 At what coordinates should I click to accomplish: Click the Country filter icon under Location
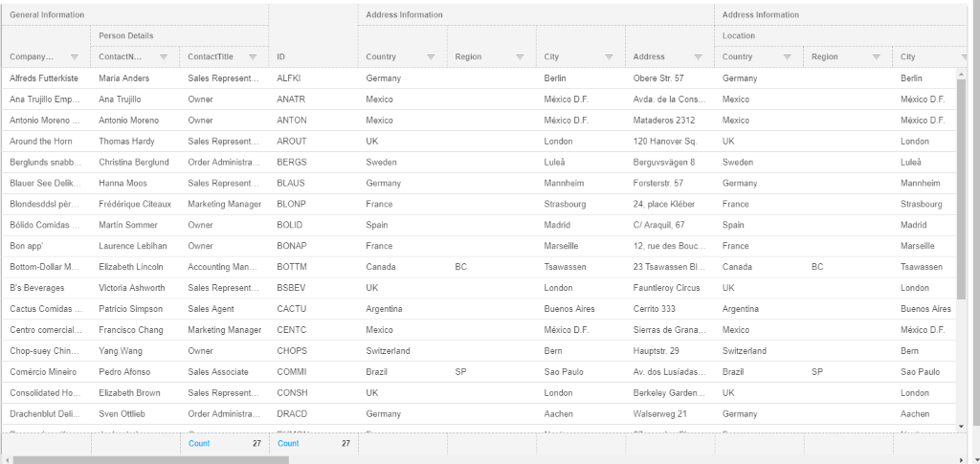pyautogui.click(x=788, y=57)
